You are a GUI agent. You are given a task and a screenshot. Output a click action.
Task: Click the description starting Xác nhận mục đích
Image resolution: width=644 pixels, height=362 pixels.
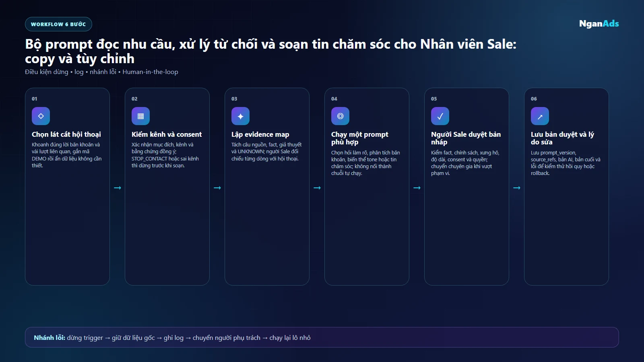tap(165, 155)
